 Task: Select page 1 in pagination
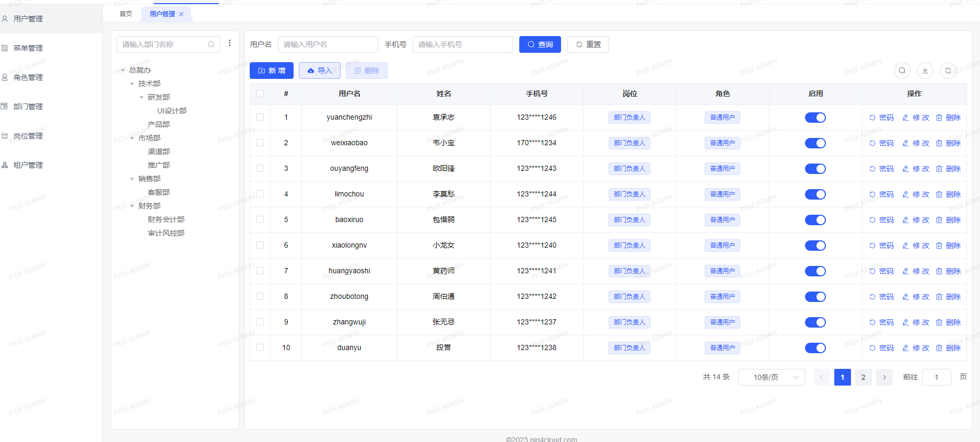pos(842,377)
